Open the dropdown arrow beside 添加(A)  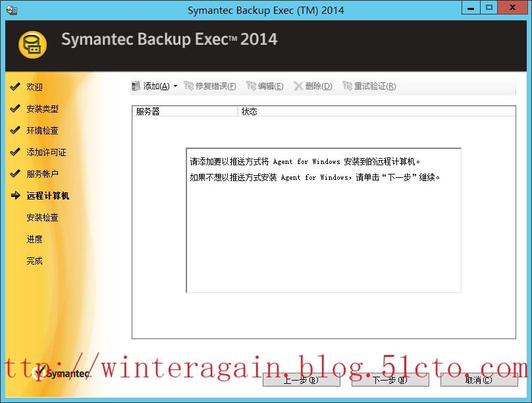pos(175,86)
